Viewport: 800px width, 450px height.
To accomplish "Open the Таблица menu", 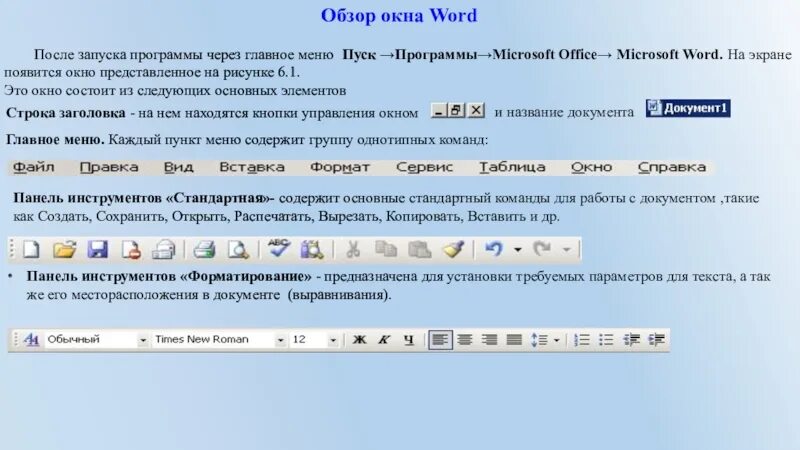I will pyautogui.click(x=512, y=167).
